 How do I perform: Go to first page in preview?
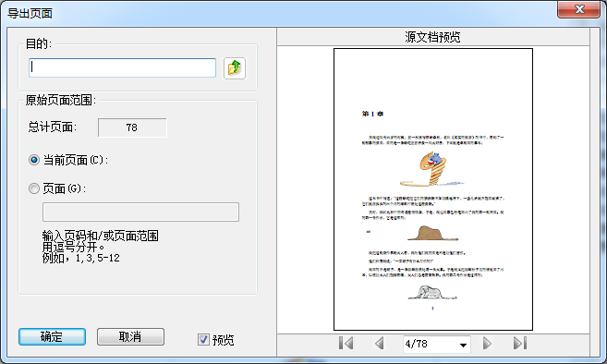point(346,343)
